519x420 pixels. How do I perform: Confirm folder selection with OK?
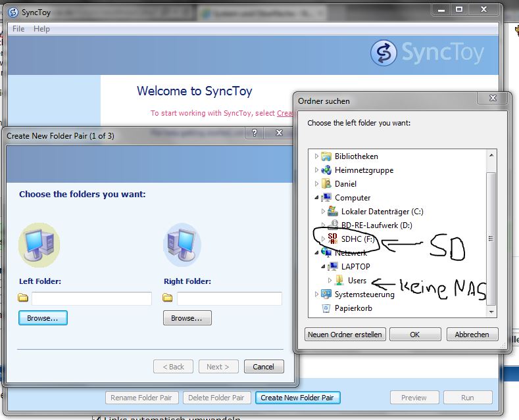pyautogui.click(x=415, y=335)
